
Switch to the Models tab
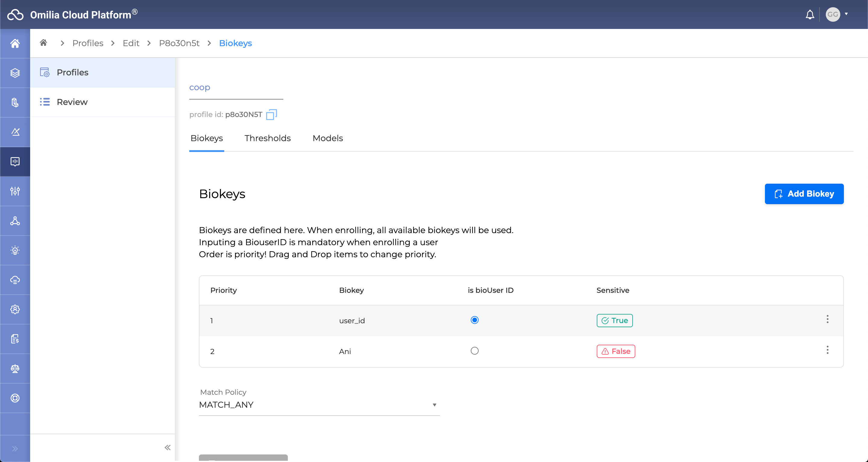(328, 138)
